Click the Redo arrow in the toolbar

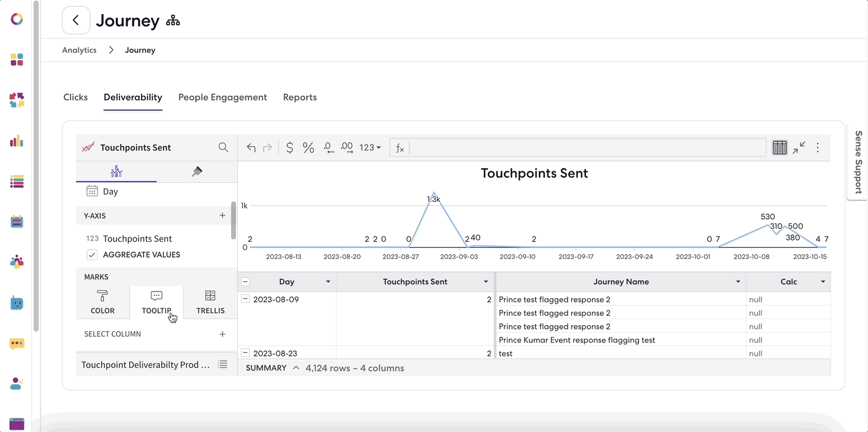[x=267, y=148]
